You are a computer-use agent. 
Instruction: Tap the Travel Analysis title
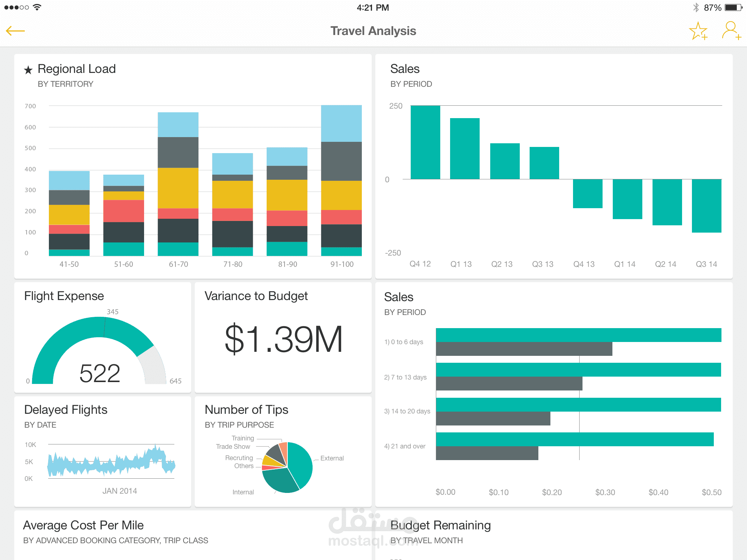tap(373, 31)
